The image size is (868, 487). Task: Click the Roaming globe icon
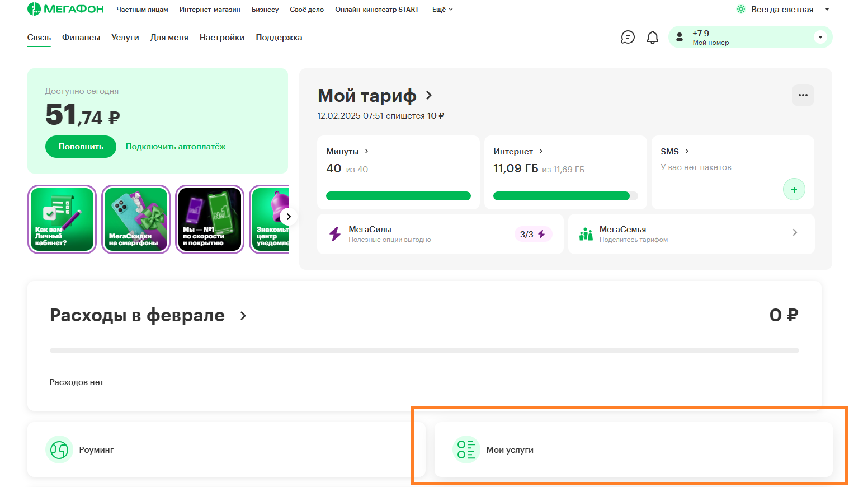[59, 449]
